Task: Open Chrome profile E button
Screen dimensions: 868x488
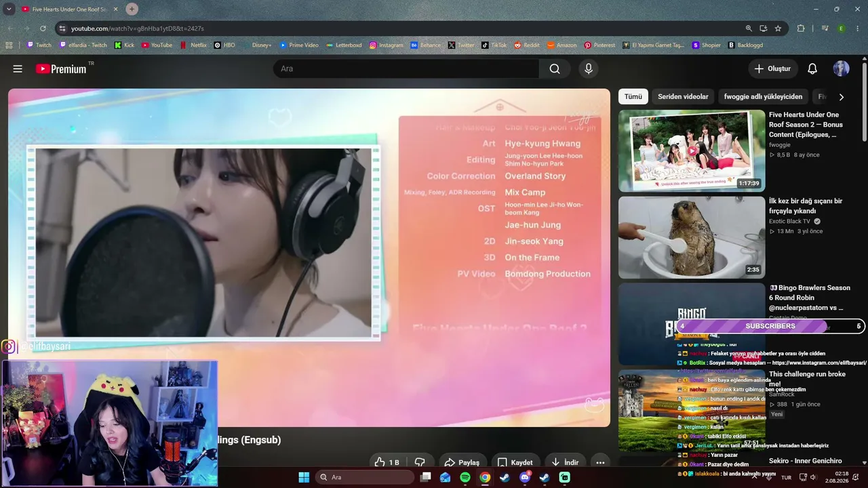Action: tap(842, 28)
